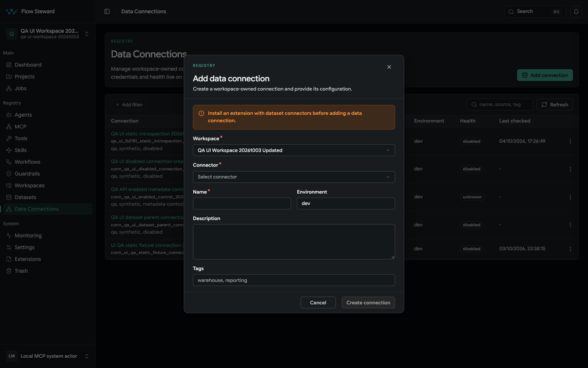Focus the Name input field
The image size is (588, 368).
click(242, 204)
